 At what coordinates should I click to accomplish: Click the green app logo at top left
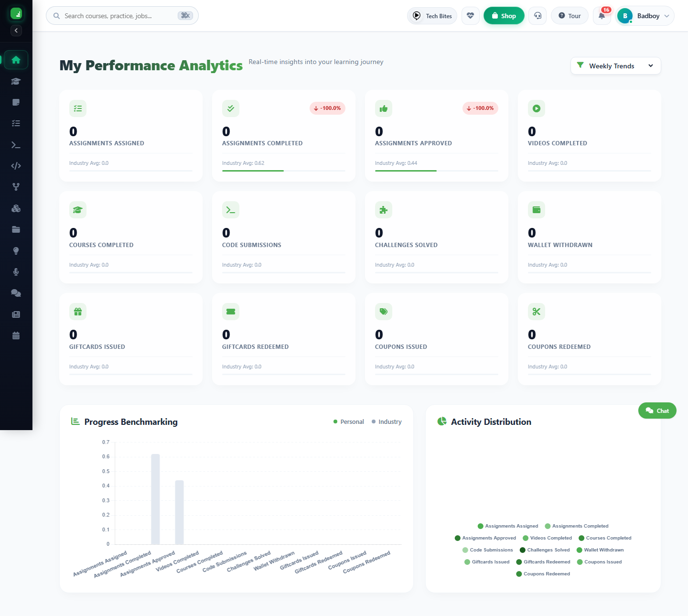point(16,13)
